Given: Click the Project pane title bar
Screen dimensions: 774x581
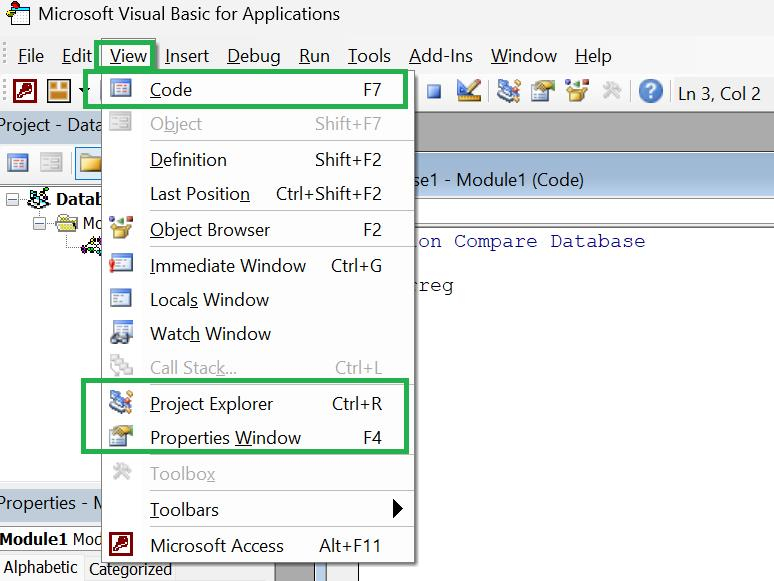Looking at the screenshot, I should [51, 125].
